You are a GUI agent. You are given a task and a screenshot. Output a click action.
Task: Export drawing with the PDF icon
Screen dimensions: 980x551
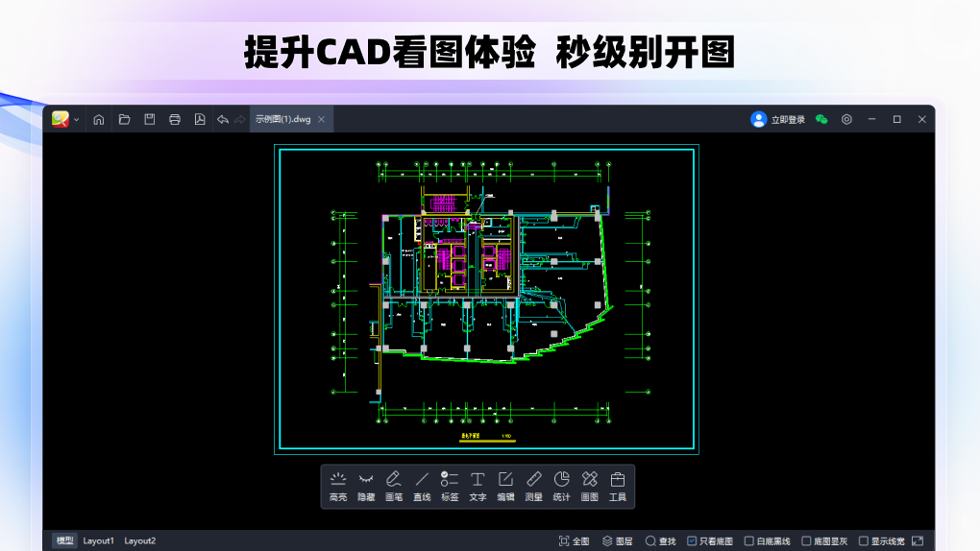pyautogui.click(x=200, y=119)
